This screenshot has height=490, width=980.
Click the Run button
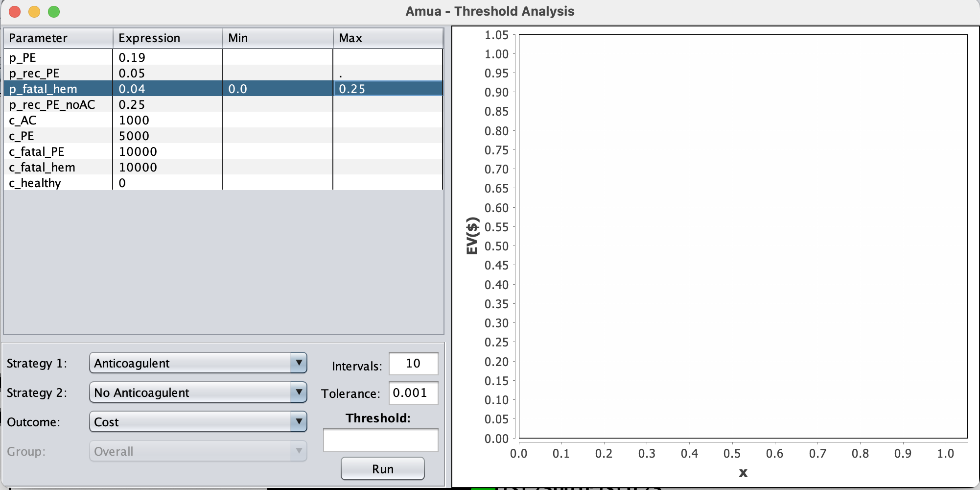[x=382, y=469]
